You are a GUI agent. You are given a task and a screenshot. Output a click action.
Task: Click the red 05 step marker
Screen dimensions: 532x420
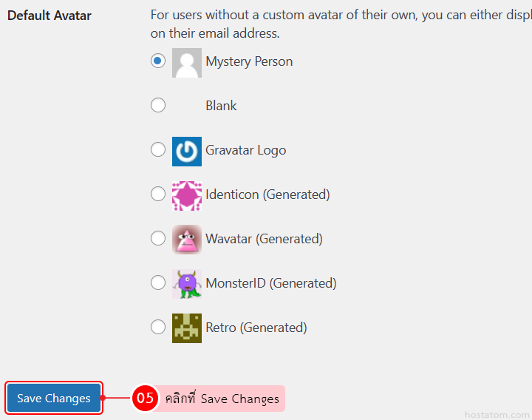(x=145, y=399)
